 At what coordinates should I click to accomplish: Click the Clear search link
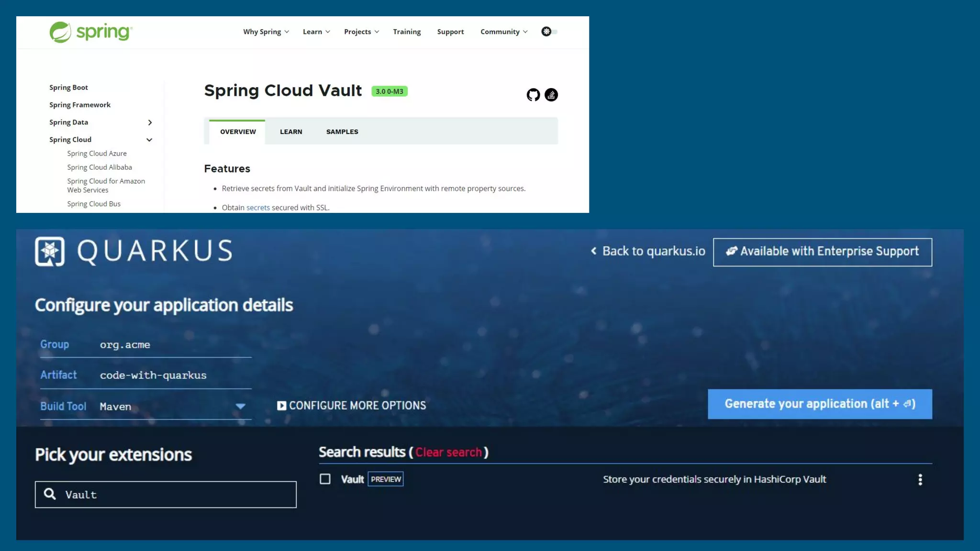tap(448, 452)
